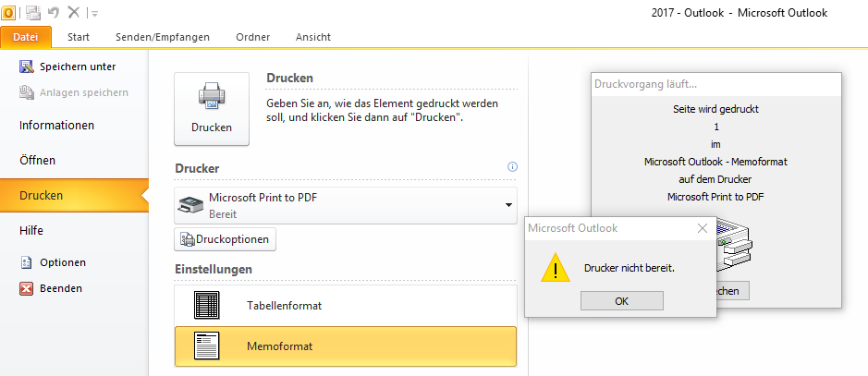Close the Microsoft Outlook warning dialog
868x376 pixels.
(703, 228)
